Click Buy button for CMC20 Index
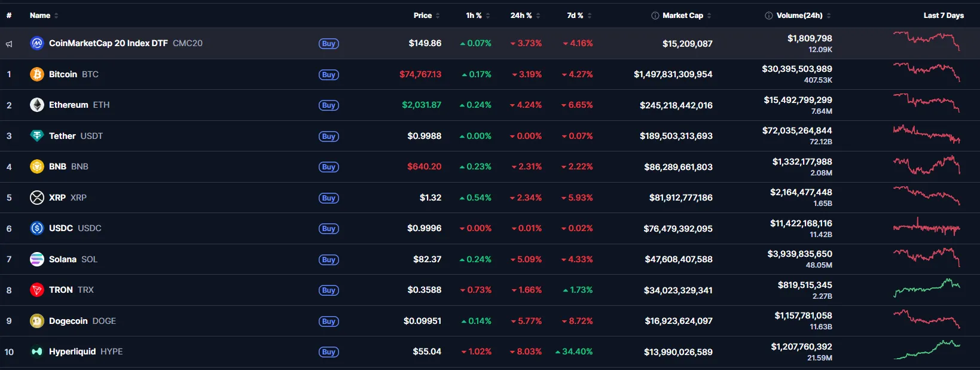The height and width of the screenshot is (370, 980). pyautogui.click(x=329, y=44)
